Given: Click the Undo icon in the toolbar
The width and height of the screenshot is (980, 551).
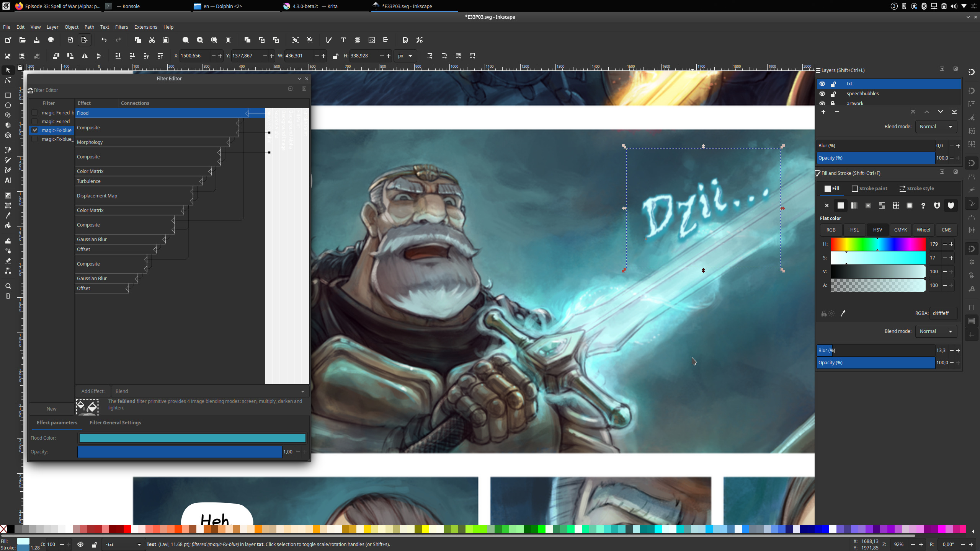Looking at the screenshot, I should tap(104, 40).
